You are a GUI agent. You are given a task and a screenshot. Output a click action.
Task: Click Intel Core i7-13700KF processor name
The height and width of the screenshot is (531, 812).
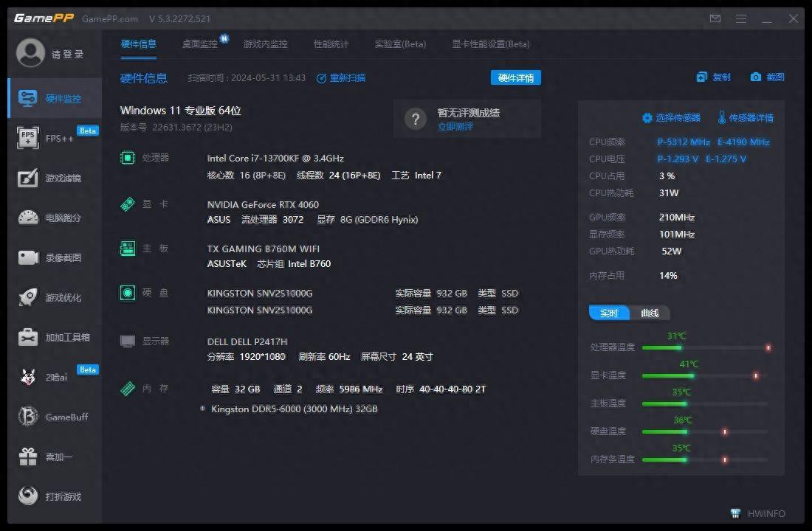(275, 159)
